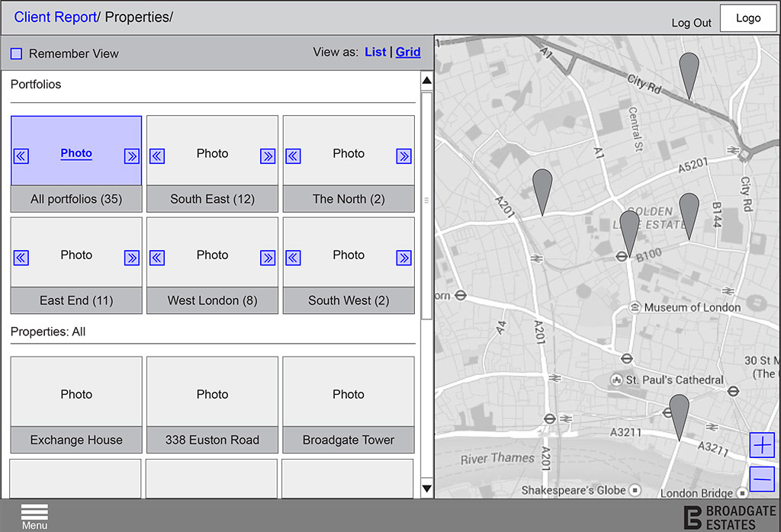Show next photo in All portfolios card
The image size is (781, 532).
(x=132, y=156)
